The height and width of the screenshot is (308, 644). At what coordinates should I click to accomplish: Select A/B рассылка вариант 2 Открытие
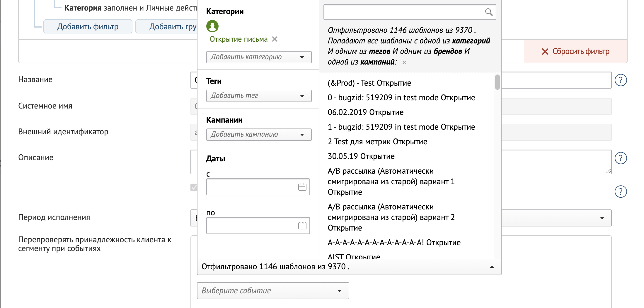tap(391, 217)
